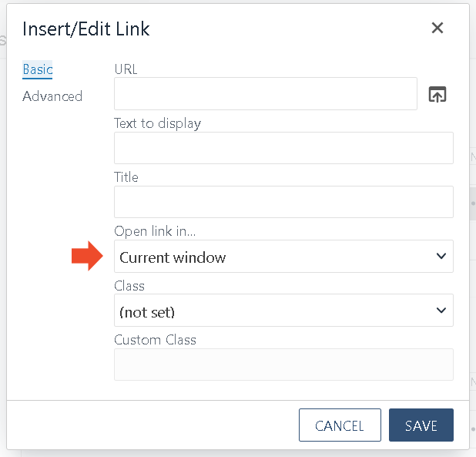Click the Insert/Edit Link dialog heading
Image resolution: width=476 pixels, height=457 pixels.
[x=86, y=29]
